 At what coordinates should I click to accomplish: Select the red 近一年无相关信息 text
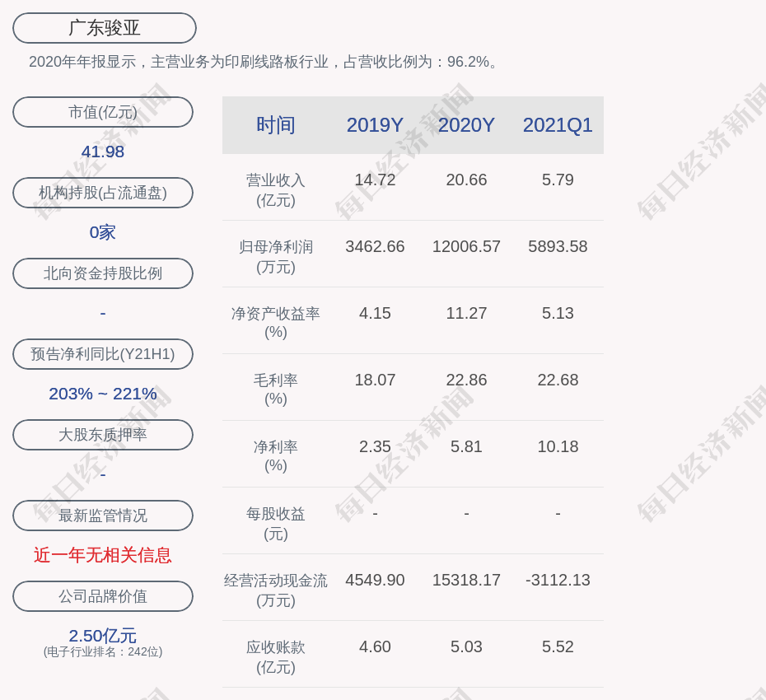[x=103, y=555]
